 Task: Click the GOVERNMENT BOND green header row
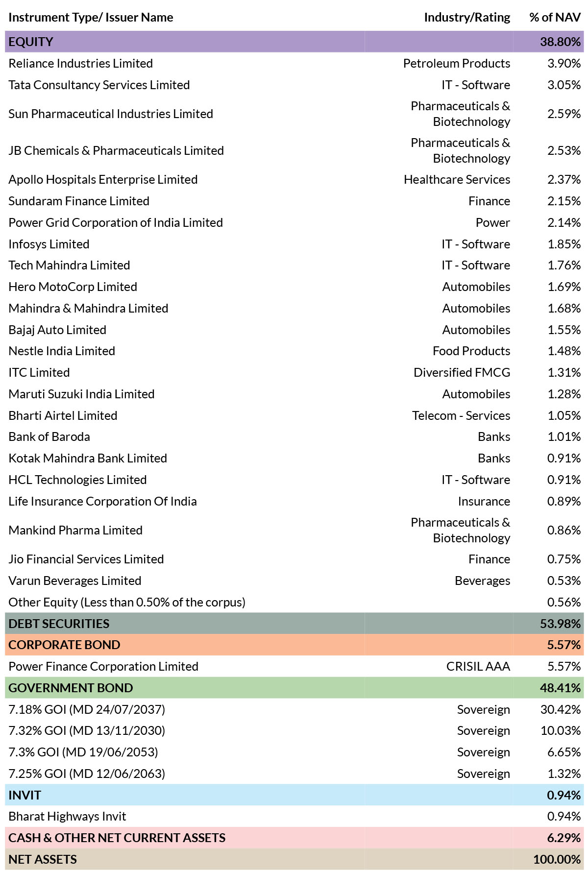294,688
